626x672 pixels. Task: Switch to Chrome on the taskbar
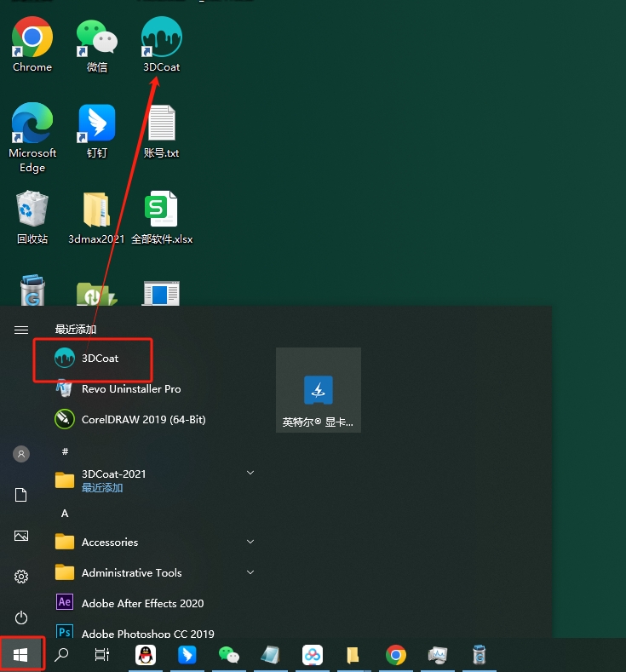[395, 655]
